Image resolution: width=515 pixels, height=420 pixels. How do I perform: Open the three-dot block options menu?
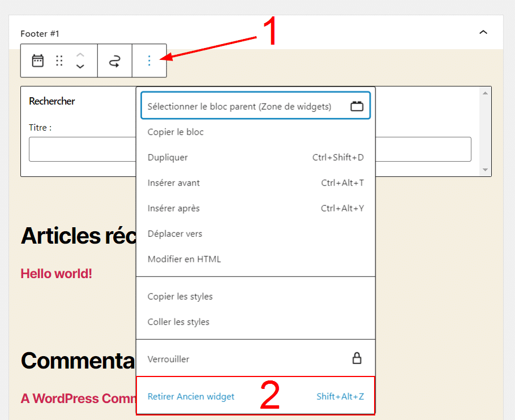click(x=149, y=61)
